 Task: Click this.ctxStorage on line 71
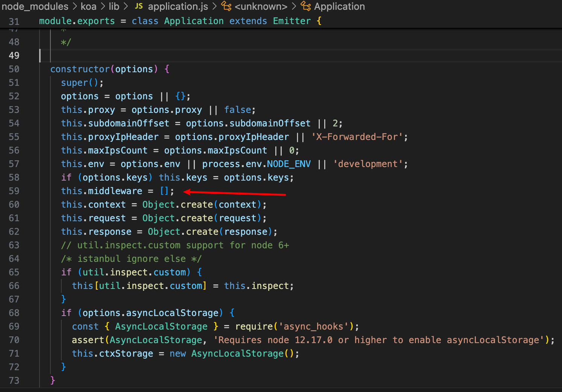pyautogui.click(x=112, y=354)
